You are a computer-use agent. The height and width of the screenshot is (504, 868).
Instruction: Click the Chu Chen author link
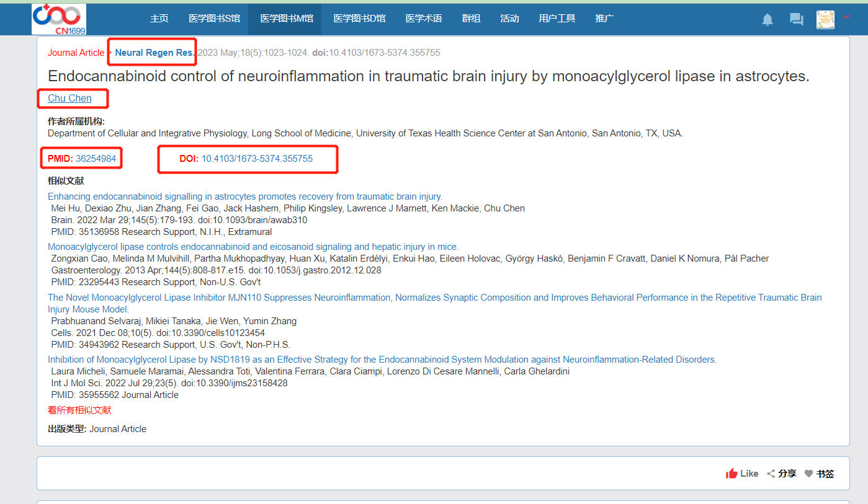coord(69,98)
